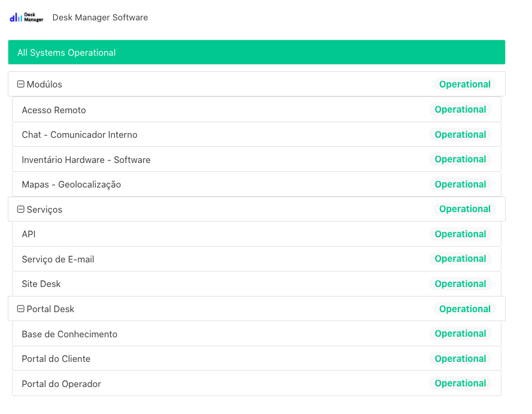Click Operational badge for Site Desk
532x414 pixels.
[460, 283]
